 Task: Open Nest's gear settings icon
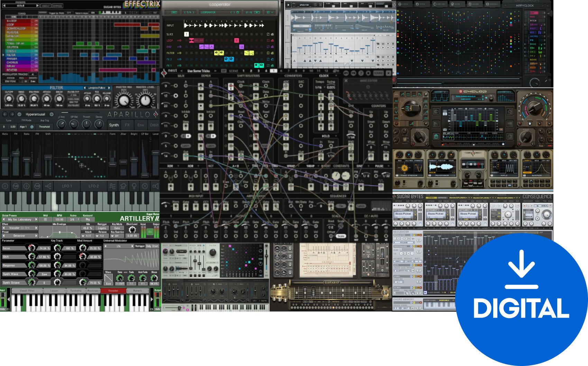click(x=368, y=74)
